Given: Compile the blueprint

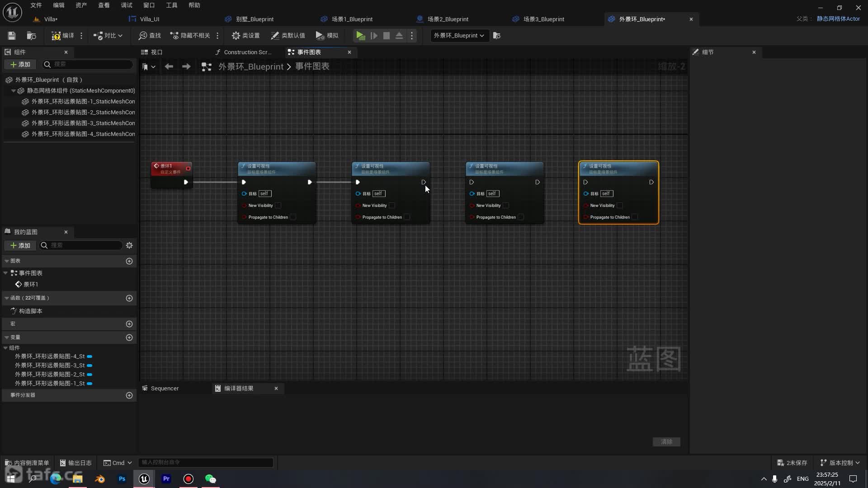Looking at the screenshot, I should point(62,35).
